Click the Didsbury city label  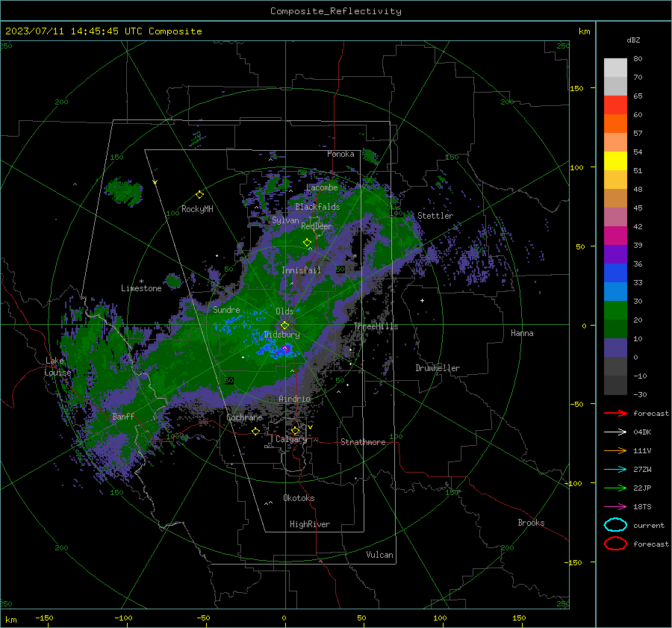coord(281,335)
